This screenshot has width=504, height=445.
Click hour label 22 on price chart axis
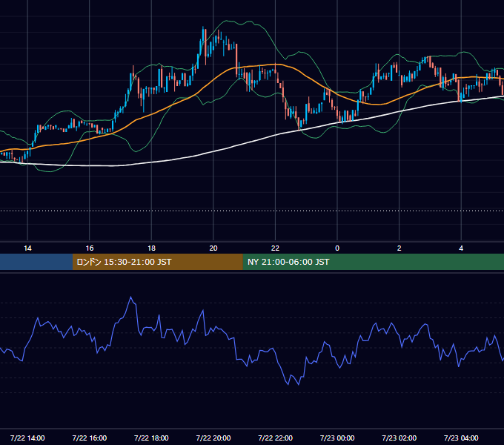tap(275, 248)
